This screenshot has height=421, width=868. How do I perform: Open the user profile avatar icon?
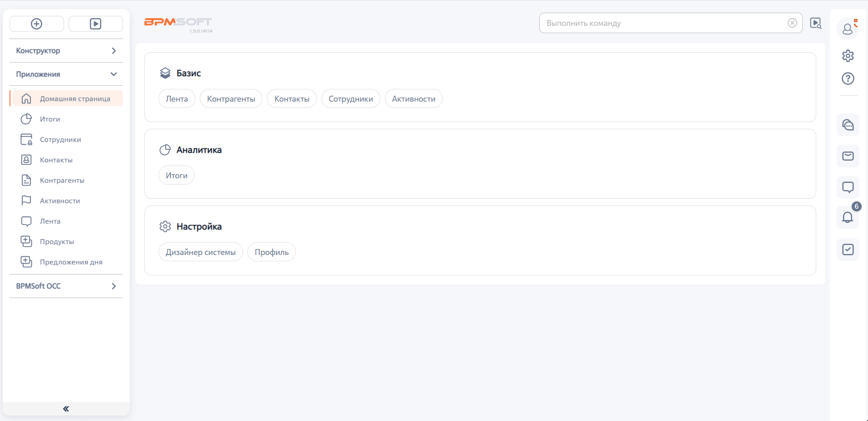click(848, 29)
